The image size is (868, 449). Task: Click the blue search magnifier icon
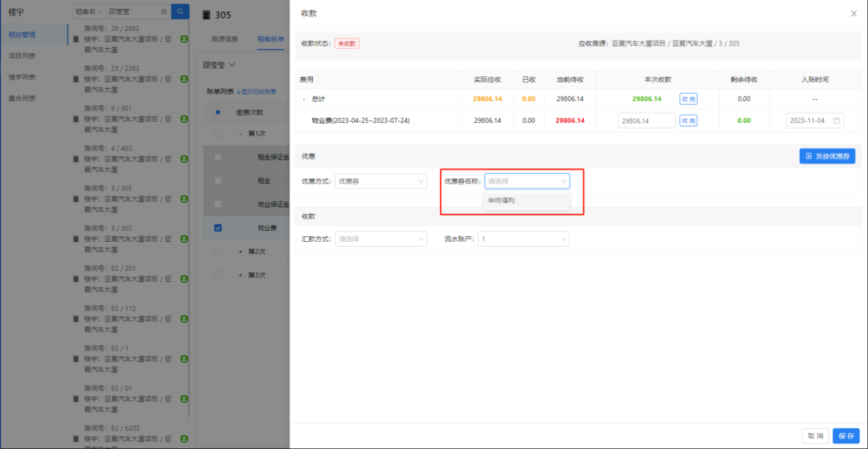point(180,12)
